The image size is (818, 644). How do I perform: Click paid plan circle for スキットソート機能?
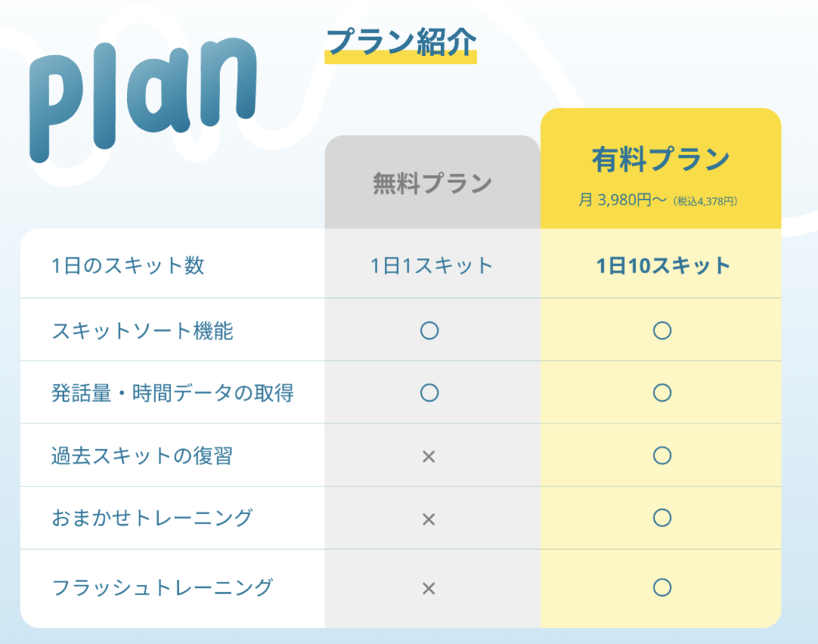[662, 330]
